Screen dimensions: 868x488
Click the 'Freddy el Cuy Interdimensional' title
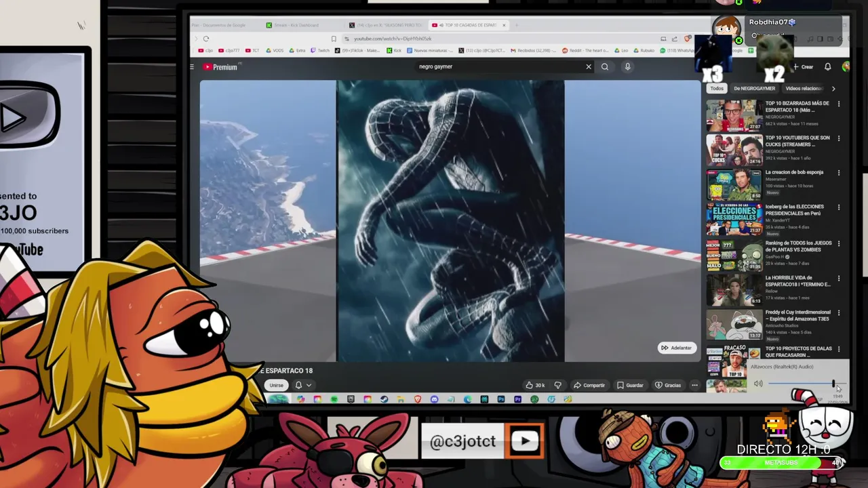[798, 316]
